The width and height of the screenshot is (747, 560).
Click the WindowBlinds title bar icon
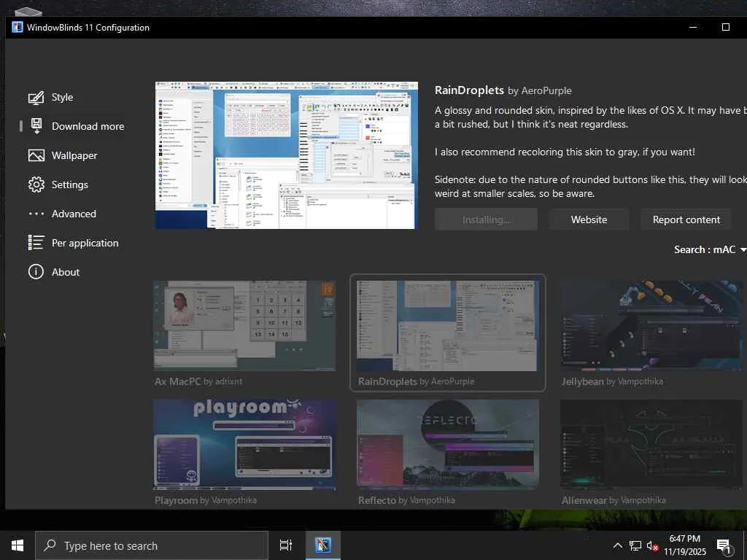point(18,27)
